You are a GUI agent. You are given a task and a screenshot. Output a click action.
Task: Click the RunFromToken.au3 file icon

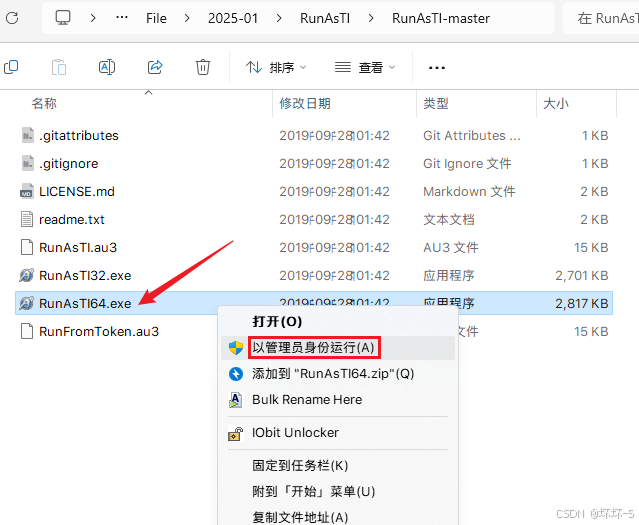pos(27,332)
